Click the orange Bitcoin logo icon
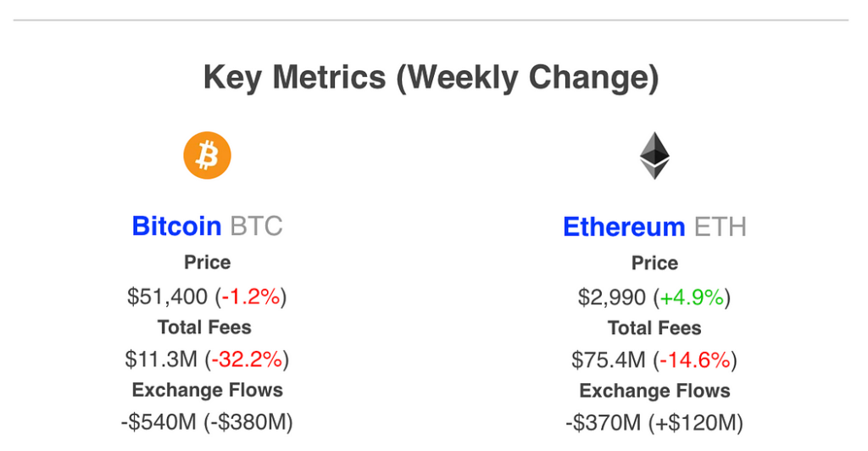This screenshot has height=451, width=868. (207, 156)
